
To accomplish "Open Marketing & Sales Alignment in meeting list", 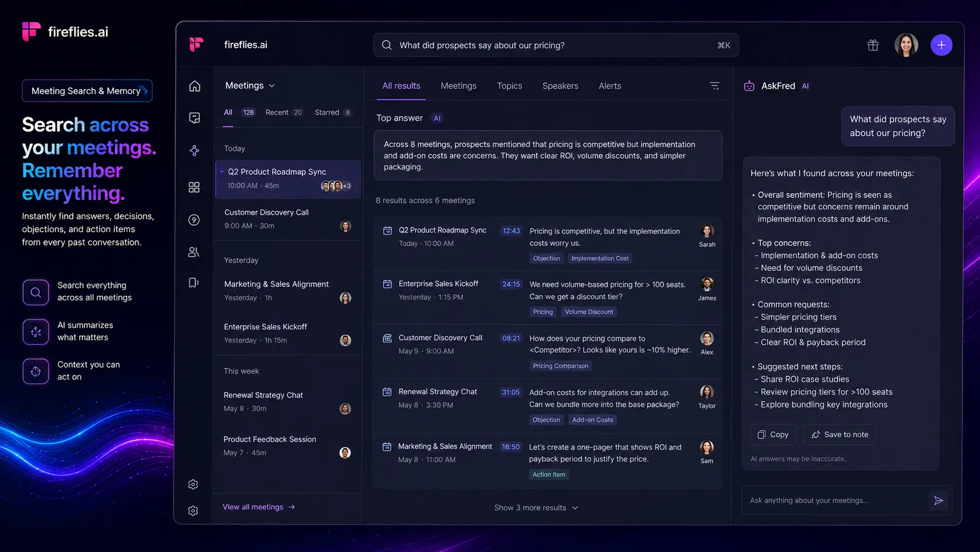I will pyautogui.click(x=287, y=291).
